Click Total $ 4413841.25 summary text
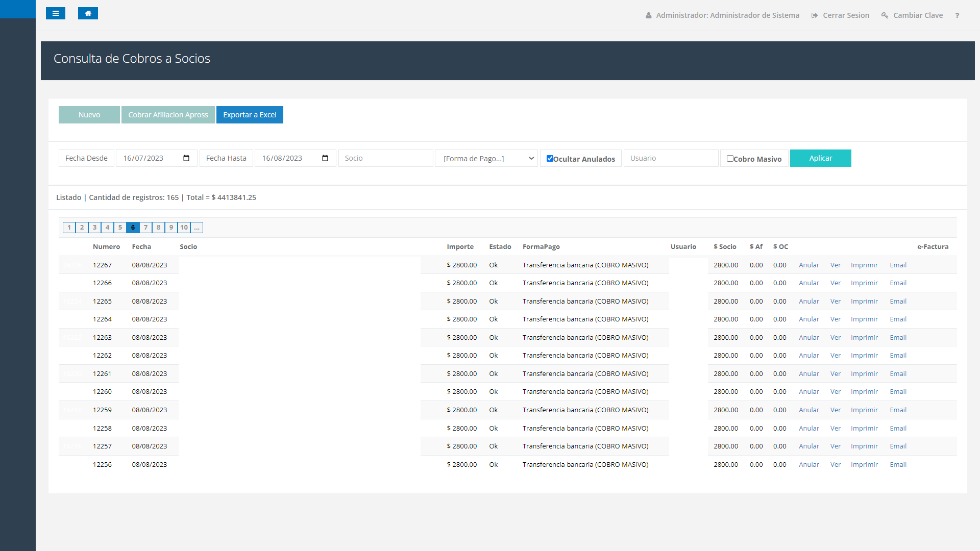 pyautogui.click(x=221, y=197)
